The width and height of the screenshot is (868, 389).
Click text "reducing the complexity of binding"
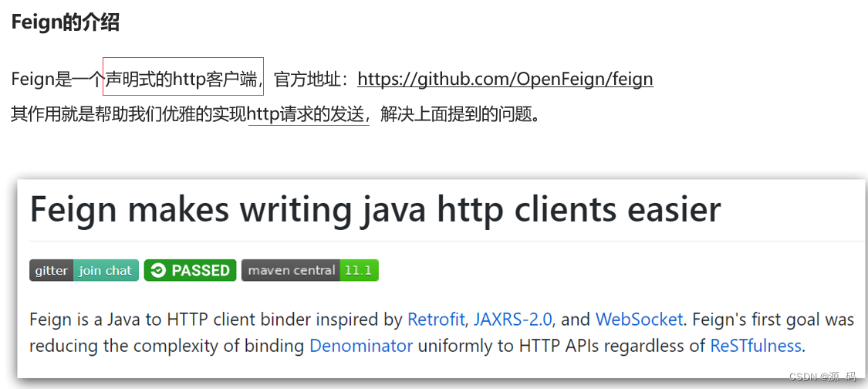point(167,347)
